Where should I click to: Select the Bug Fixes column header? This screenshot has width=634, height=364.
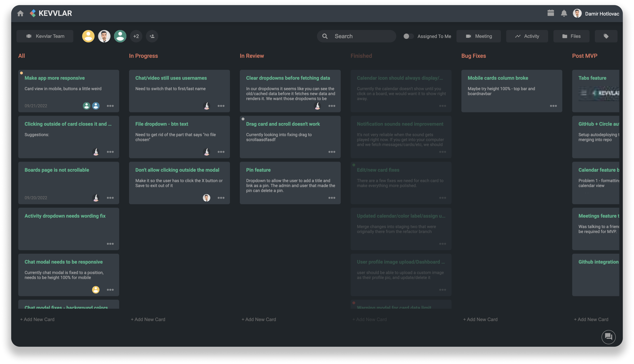(473, 56)
